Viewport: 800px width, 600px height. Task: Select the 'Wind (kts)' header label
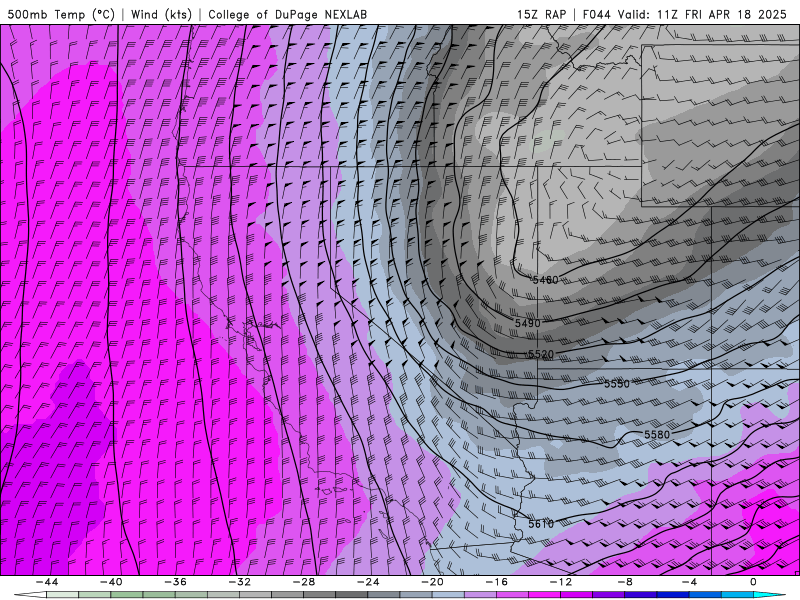tap(161, 14)
